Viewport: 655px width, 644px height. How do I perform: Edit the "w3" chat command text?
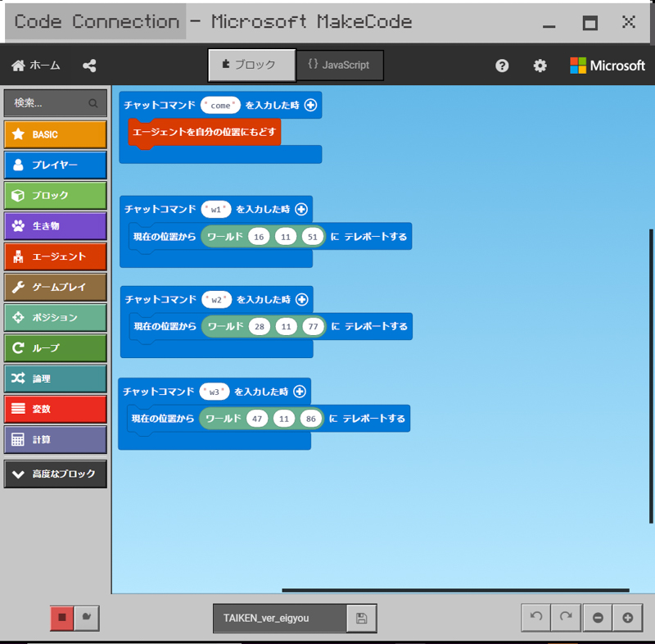[215, 392]
